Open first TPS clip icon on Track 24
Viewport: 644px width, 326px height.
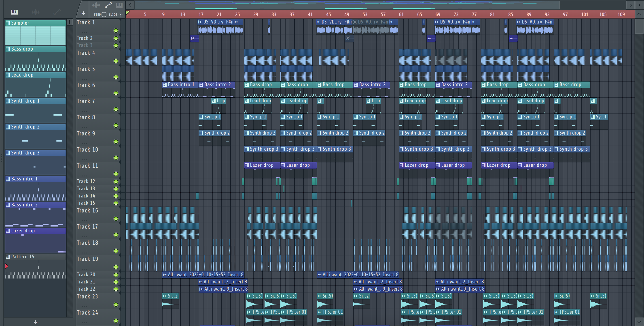point(249,312)
